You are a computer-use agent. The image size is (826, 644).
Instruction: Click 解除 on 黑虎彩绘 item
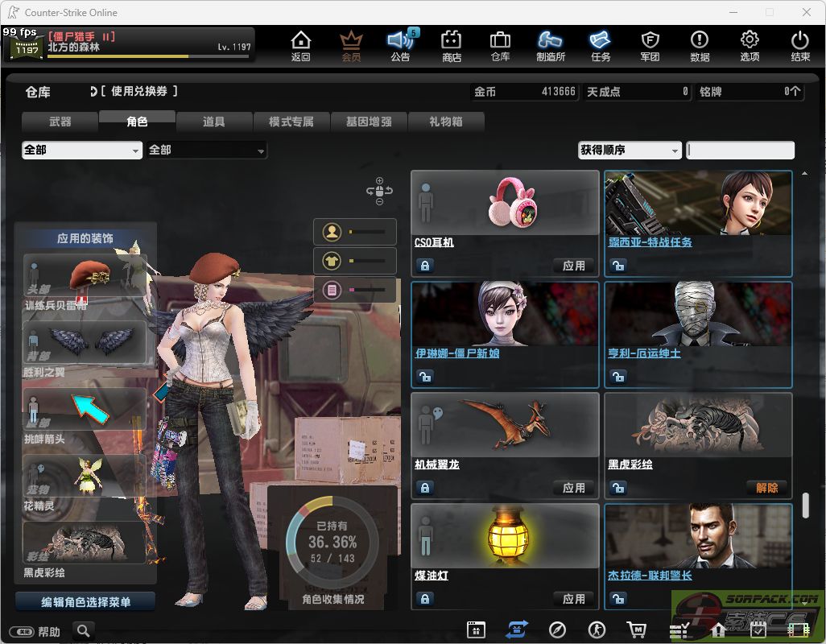click(x=767, y=488)
